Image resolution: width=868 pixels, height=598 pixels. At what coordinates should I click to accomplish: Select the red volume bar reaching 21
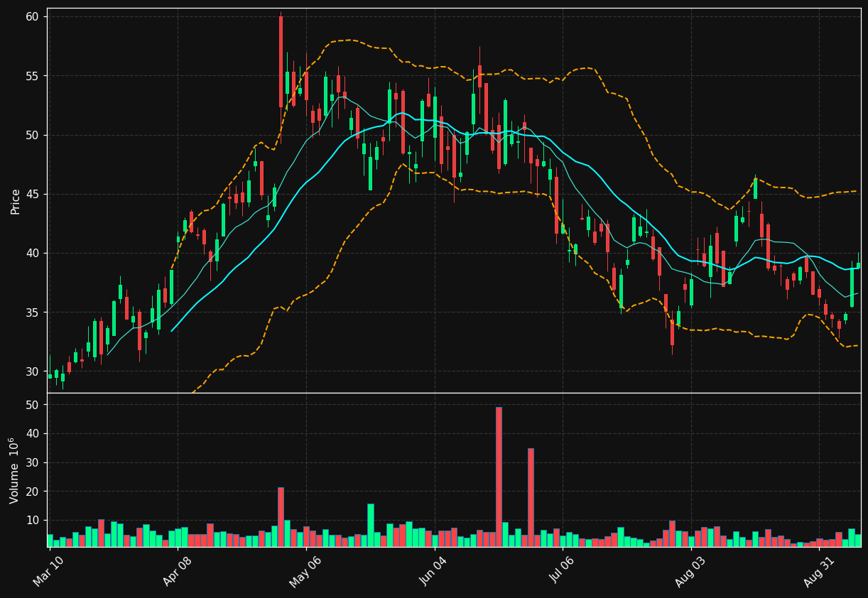(x=281, y=517)
